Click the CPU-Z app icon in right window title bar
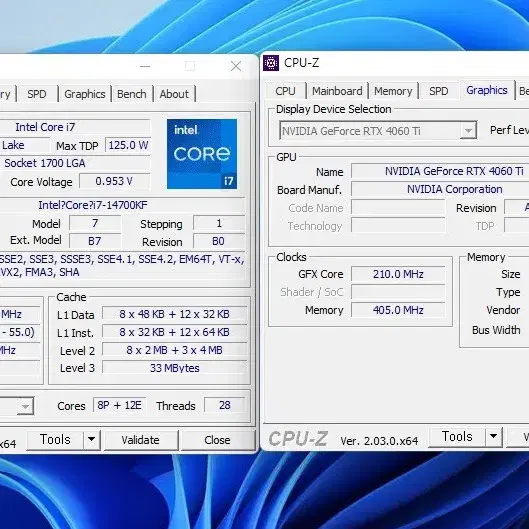This screenshot has width=529, height=529. click(271, 63)
